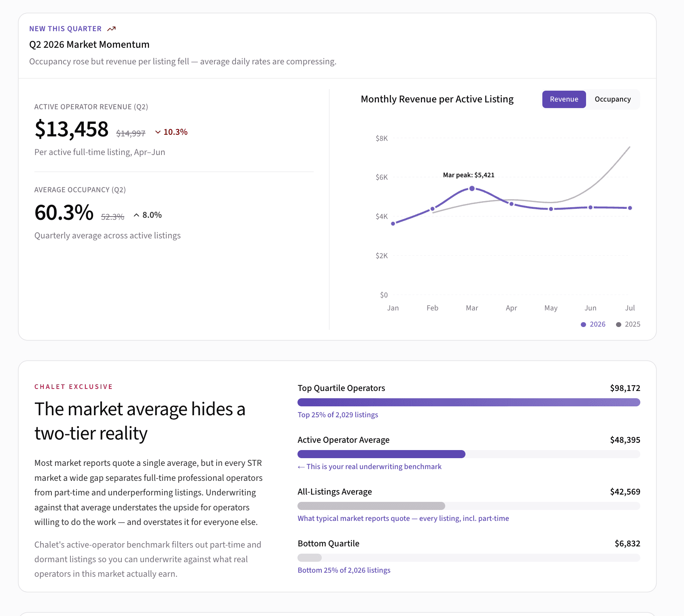Image resolution: width=684 pixels, height=616 pixels.
Task: Click 'Top 25% of 2,029 listings' text
Action: (338, 415)
